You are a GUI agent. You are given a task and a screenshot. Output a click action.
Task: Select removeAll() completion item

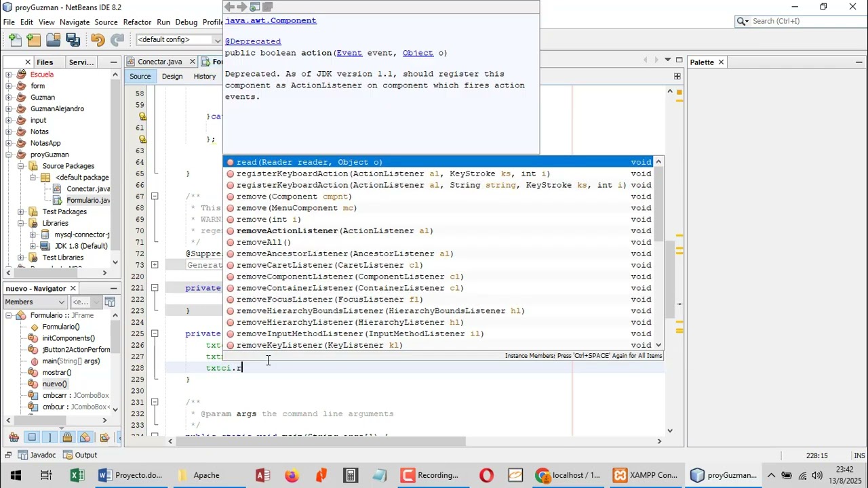point(438,243)
